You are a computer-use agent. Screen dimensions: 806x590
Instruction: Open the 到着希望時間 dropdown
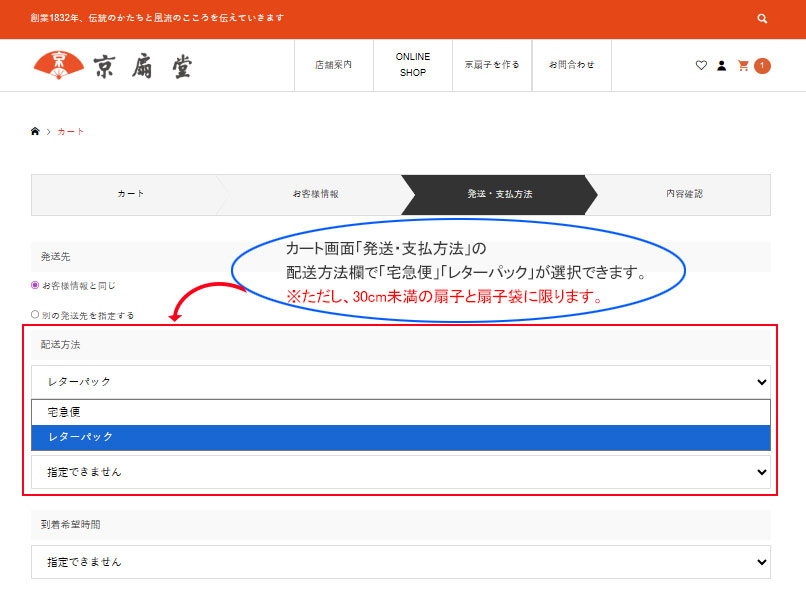point(400,562)
